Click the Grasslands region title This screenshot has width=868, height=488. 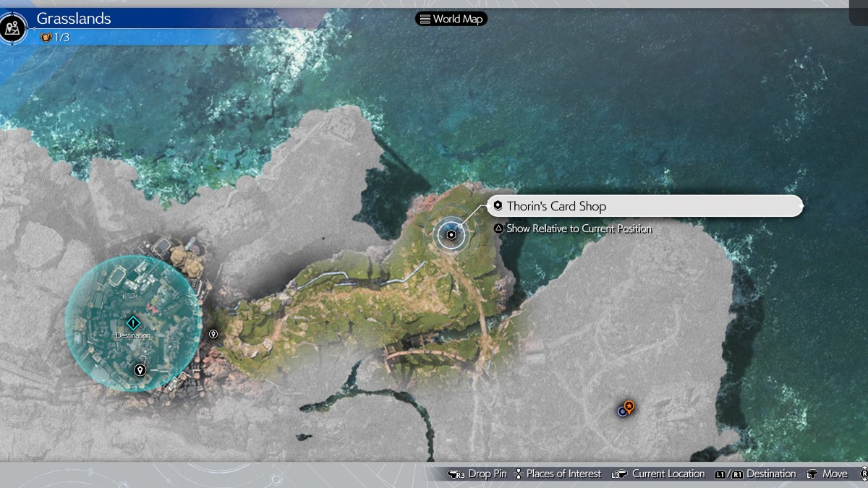click(74, 18)
